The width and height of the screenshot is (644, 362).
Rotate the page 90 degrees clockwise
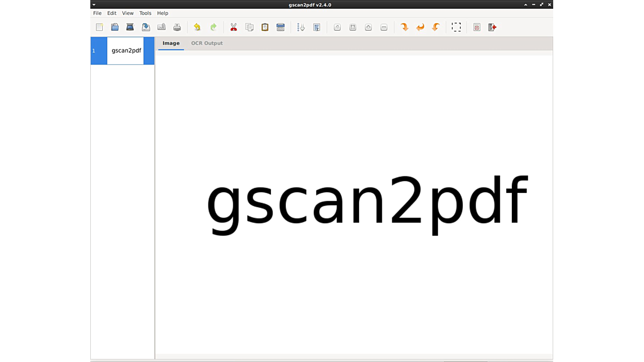click(405, 27)
